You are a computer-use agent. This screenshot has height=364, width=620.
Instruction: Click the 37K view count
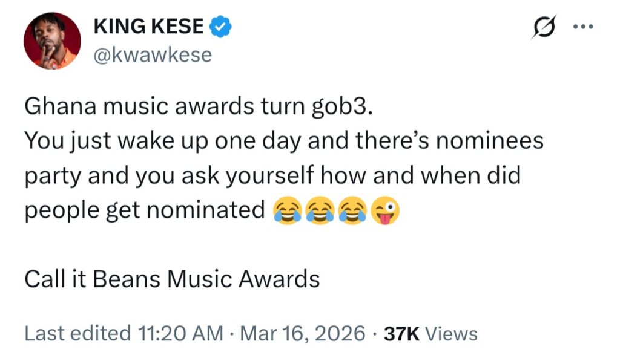(x=402, y=333)
